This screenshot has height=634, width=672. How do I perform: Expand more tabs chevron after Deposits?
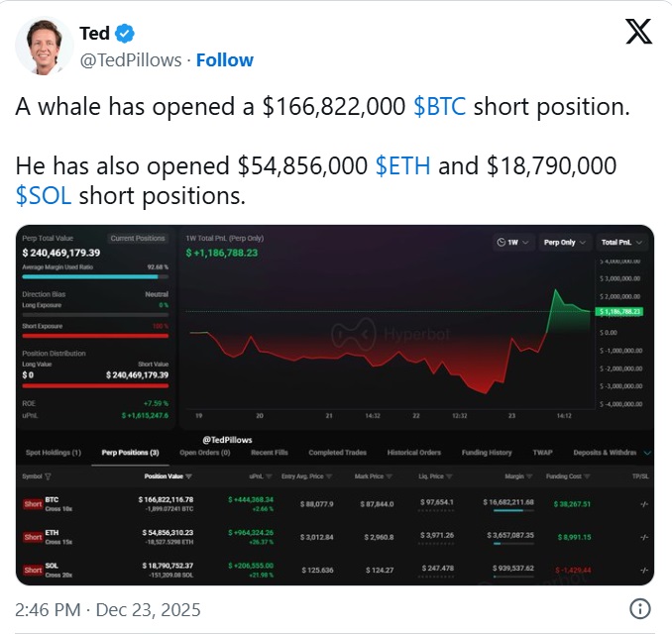tap(647, 453)
